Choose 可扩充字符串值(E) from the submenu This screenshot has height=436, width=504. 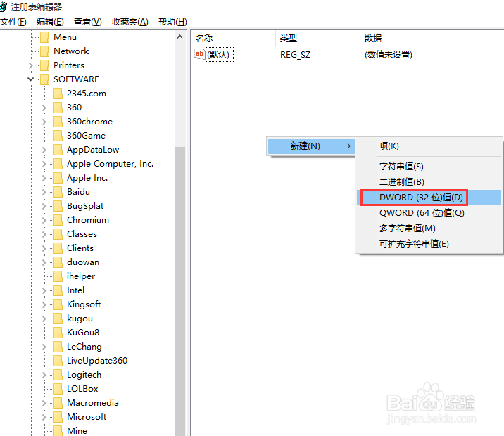(x=429, y=244)
